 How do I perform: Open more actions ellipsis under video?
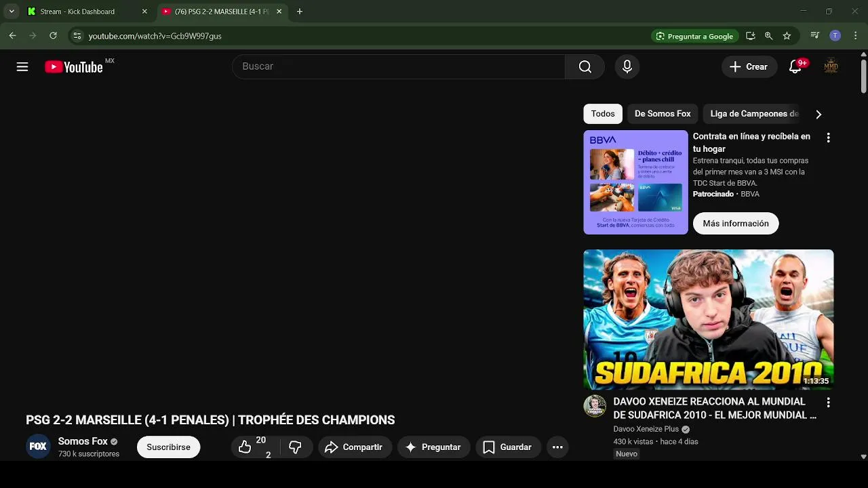click(x=557, y=447)
